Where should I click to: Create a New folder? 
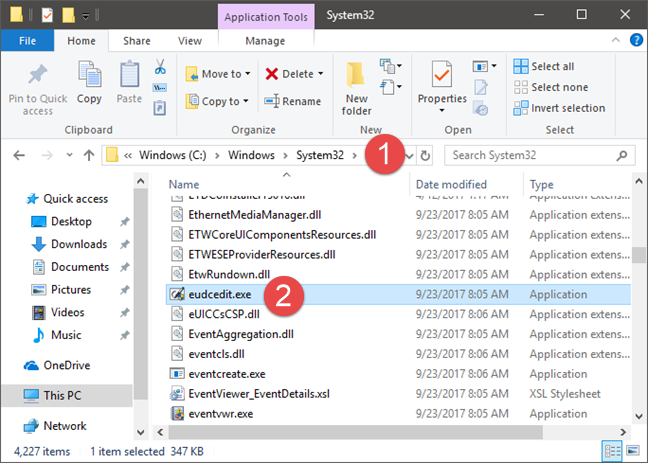pyautogui.click(x=356, y=88)
